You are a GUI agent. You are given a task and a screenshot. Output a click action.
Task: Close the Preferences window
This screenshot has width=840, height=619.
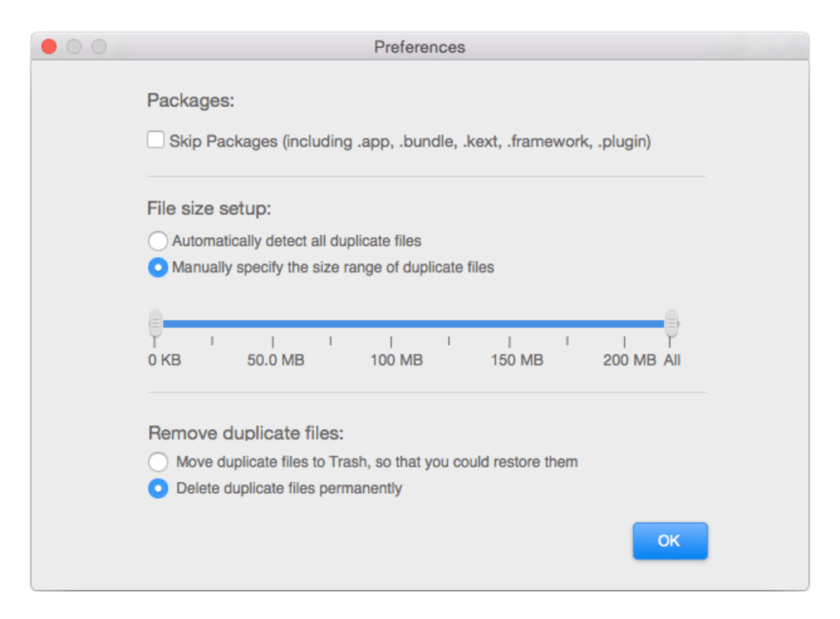[49, 47]
